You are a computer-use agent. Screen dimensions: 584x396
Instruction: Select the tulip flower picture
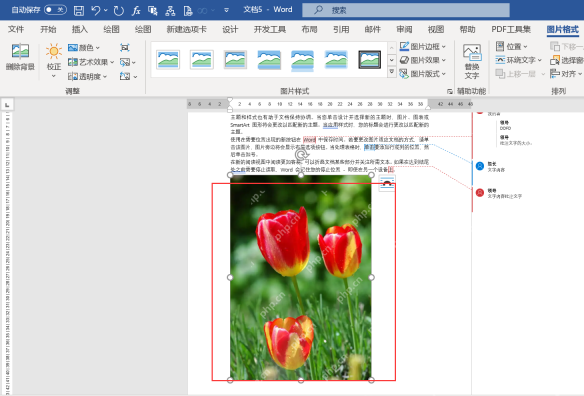coord(301,278)
